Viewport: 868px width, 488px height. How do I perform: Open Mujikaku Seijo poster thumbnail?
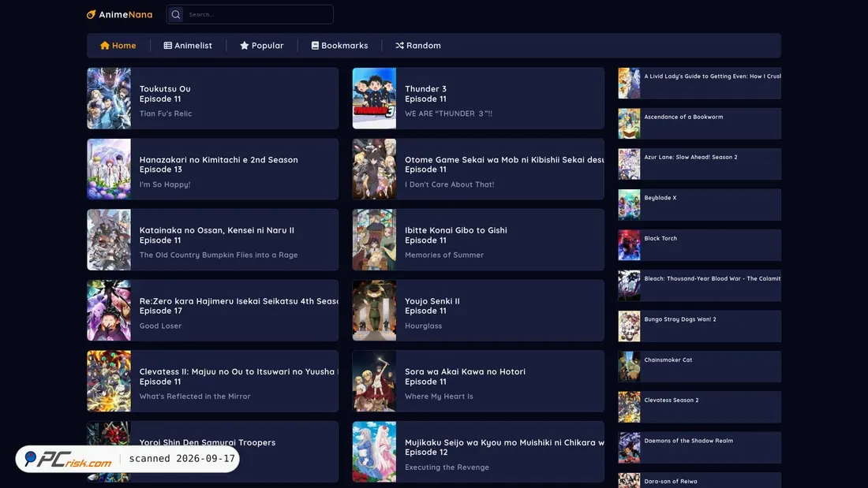[x=374, y=452]
